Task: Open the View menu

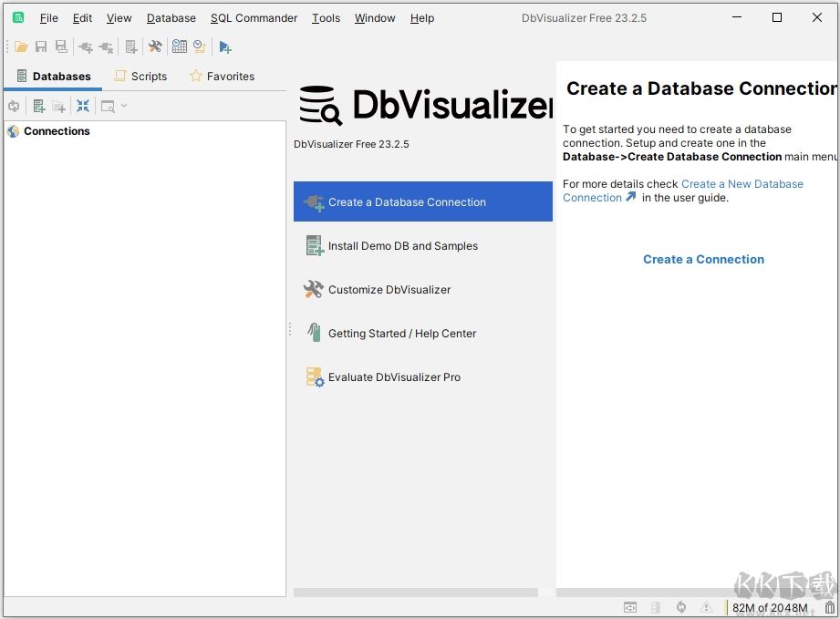Action: click(119, 17)
